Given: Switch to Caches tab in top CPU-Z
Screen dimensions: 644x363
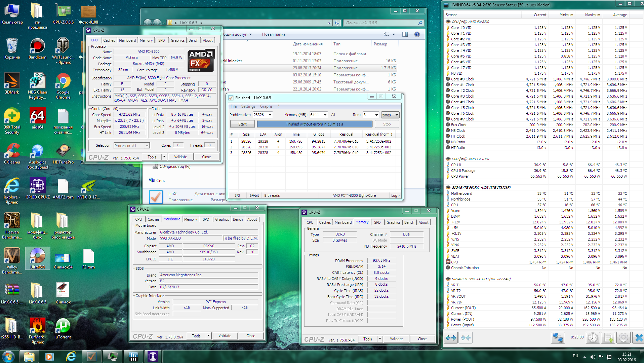Looking at the screenshot, I should click(x=109, y=40).
